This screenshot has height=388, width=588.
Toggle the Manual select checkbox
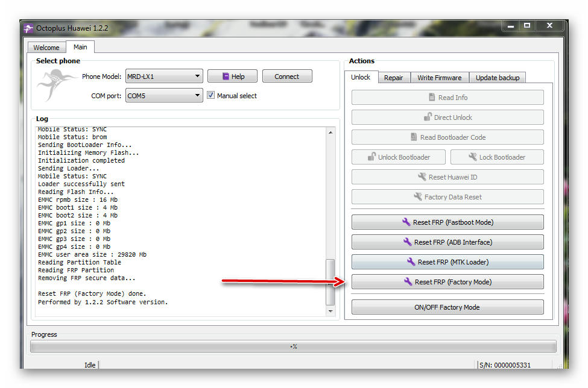pyautogui.click(x=210, y=95)
